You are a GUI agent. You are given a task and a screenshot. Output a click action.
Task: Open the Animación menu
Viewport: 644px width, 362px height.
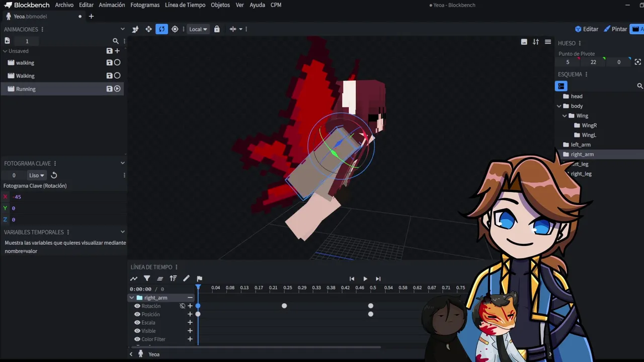112,5
